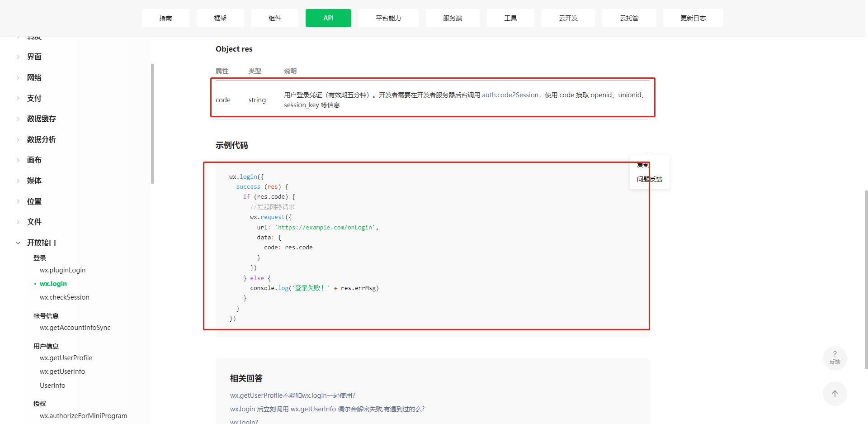The width and height of the screenshot is (868, 424).
Task: Click the question mark feedback icon
Action: tap(835, 358)
